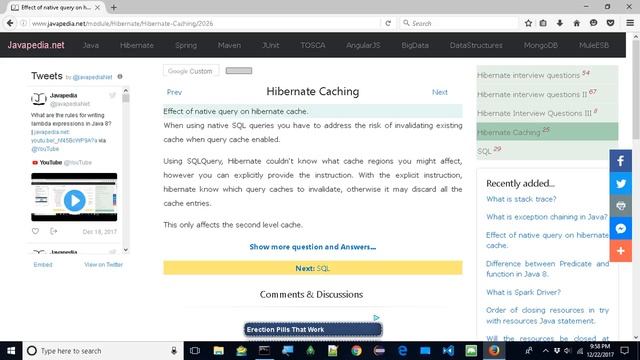Open the Java menu in navbar
Viewport: 640px width, 360px height.
pyautogui.click(x=91, y=45)
